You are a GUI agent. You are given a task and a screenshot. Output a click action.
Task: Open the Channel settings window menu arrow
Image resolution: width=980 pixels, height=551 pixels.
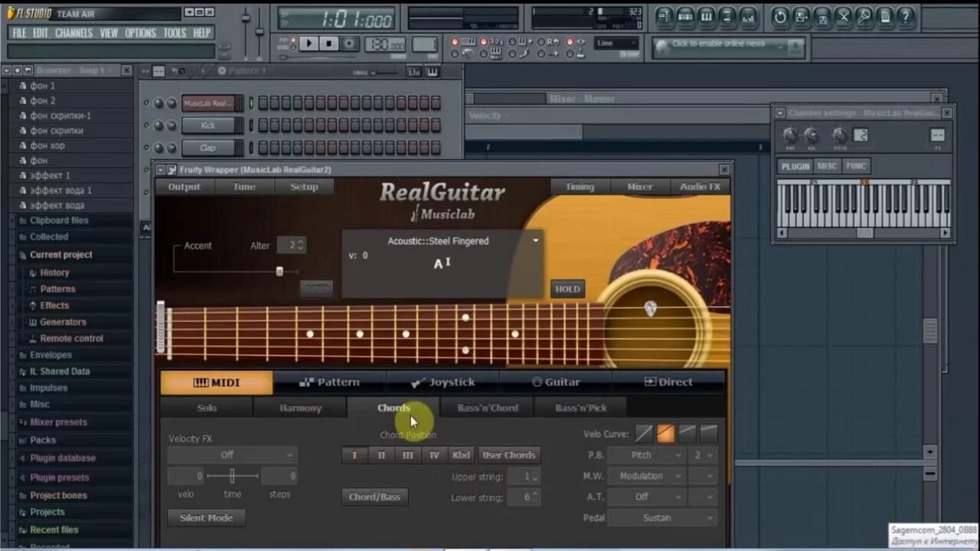[780, 113]
